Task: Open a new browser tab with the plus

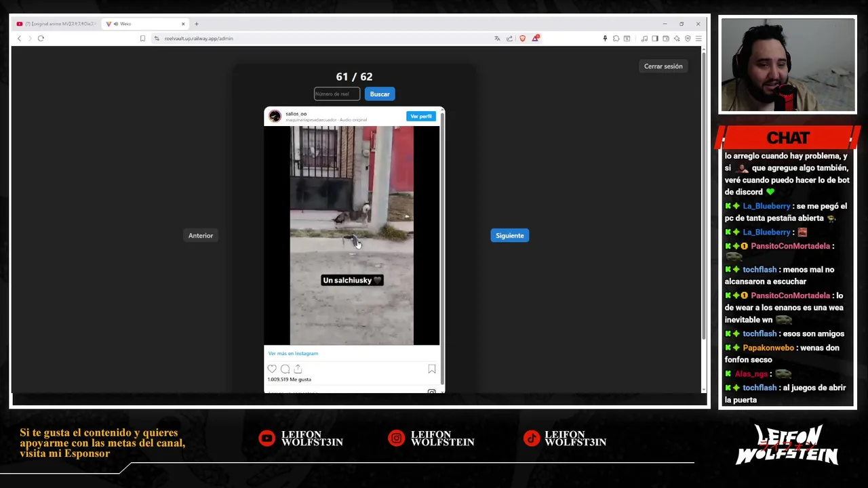Action: (x=197, y=24)
